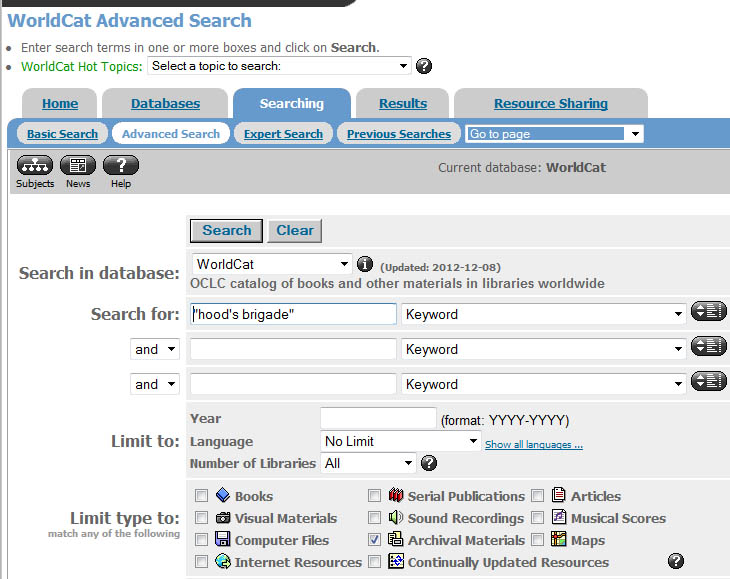Switch to the Home tab

point(60,103)
